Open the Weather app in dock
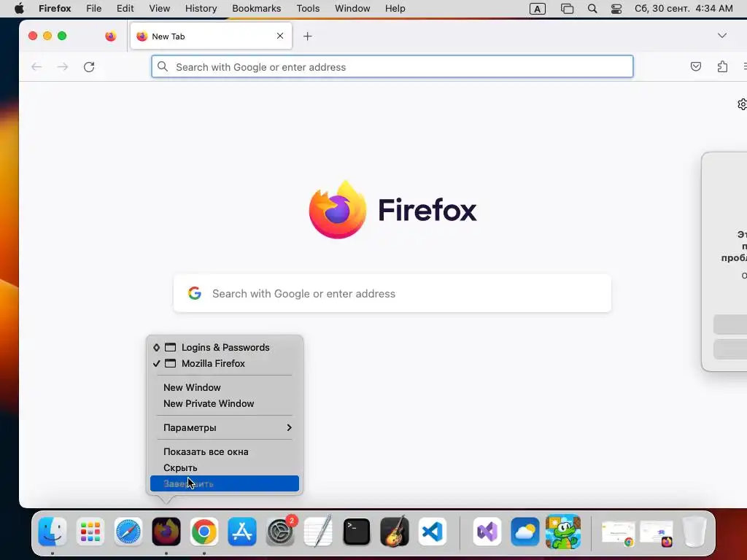Screen dimensions: 747x560 (525, 532)
